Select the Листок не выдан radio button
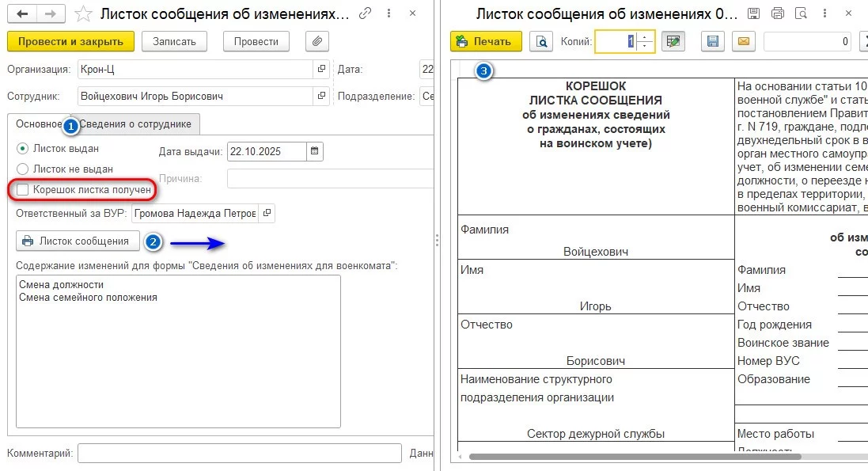The width and height of the screenshot is (868, 471). pos(23,169)
